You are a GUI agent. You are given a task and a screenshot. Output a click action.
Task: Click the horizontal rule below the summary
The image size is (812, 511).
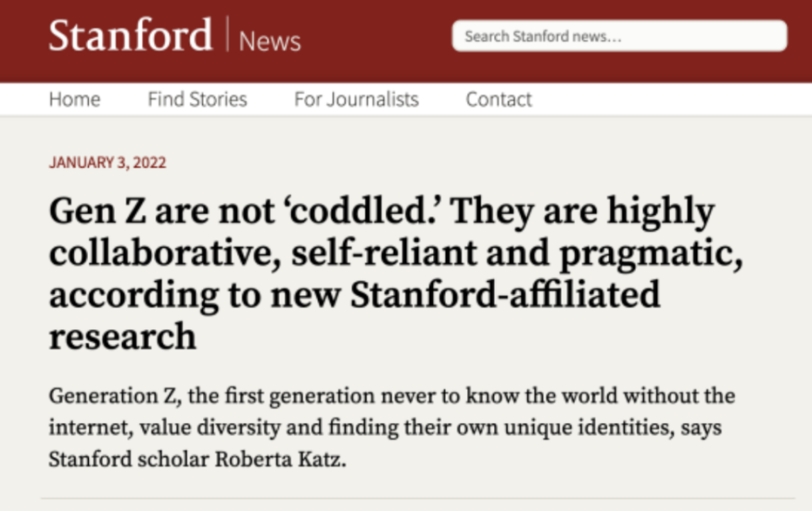click(x=418, y=498)
